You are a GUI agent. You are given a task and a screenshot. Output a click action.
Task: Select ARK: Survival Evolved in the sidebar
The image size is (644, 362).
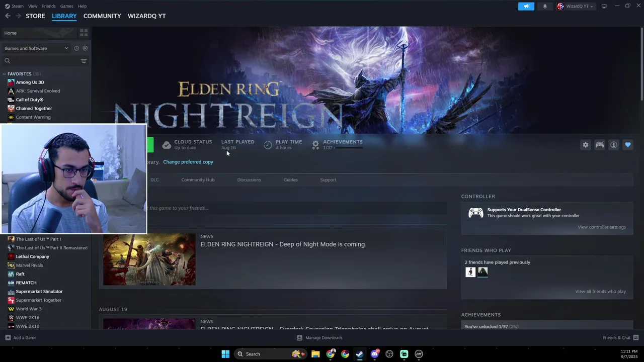pos(38,91)
